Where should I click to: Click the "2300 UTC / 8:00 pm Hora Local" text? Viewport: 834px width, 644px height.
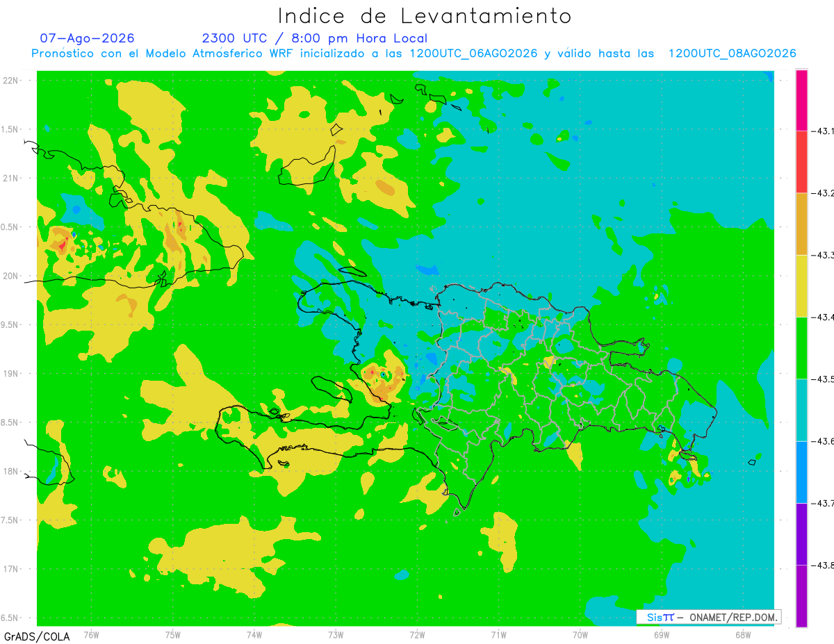(315, 38)
